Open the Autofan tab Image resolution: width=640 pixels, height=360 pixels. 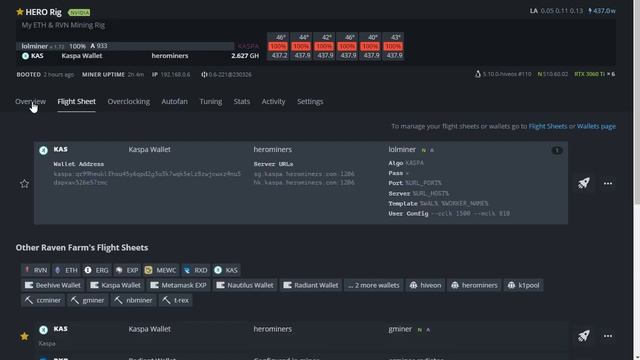[174, 102]
